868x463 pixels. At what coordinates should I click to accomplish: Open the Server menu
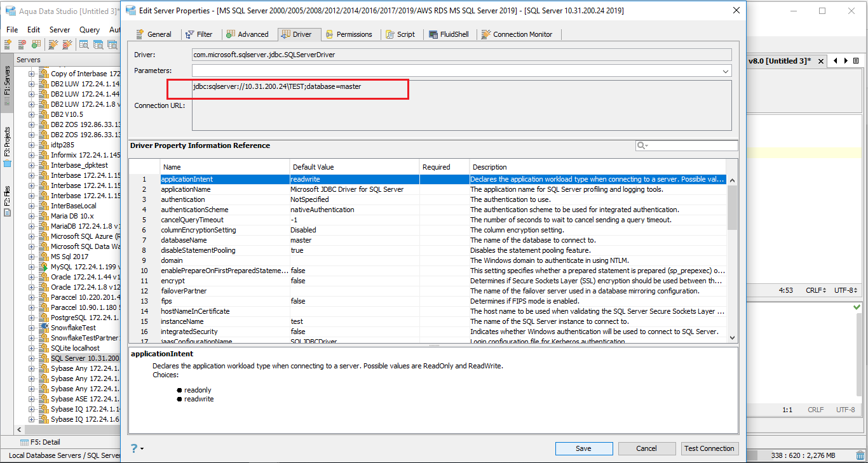(60, 30)
